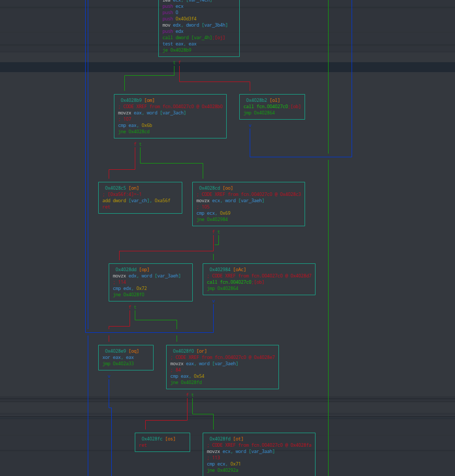This screenshot has width=455, height=476.
Task: Follow the jne 0x4028cd jump
Action: coord(134,132)
